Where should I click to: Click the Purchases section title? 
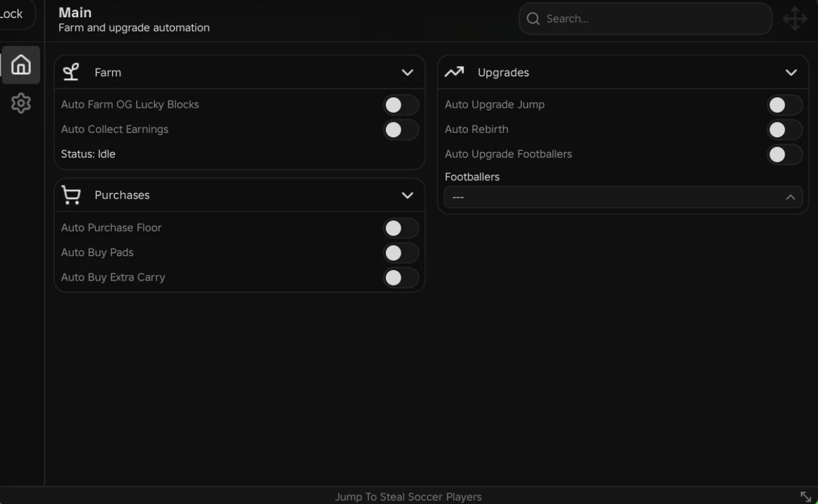click(122, 195)
